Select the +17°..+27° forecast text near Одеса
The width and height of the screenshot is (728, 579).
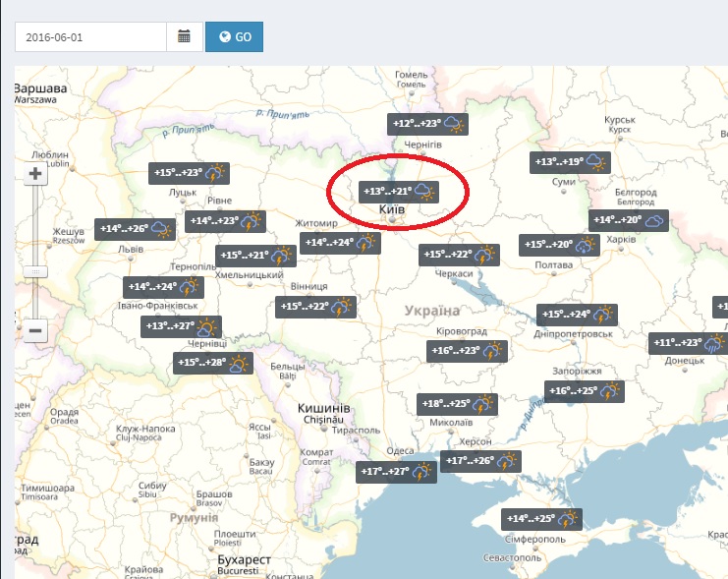(385, 472)
